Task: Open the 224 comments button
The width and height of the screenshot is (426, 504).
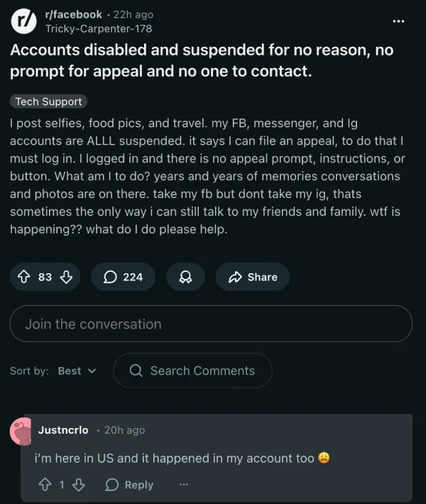Action: [123, 277]
